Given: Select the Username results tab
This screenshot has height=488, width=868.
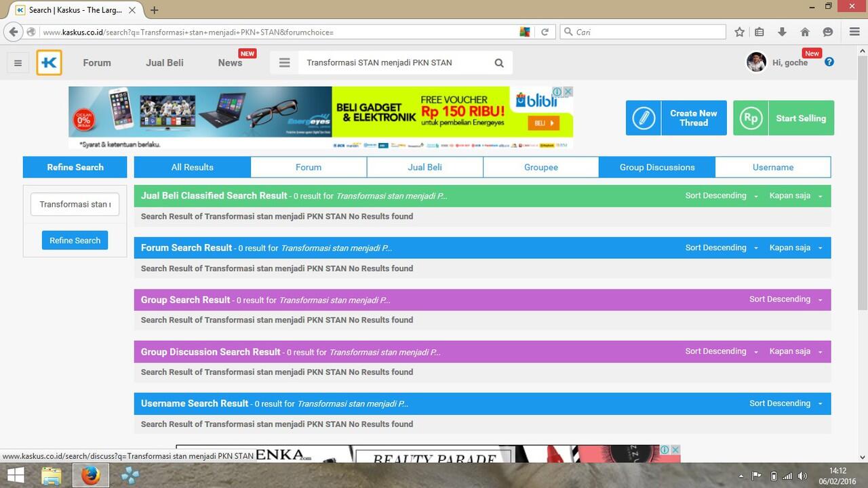Looking at the screenshot, I should (x=772, y=167).
